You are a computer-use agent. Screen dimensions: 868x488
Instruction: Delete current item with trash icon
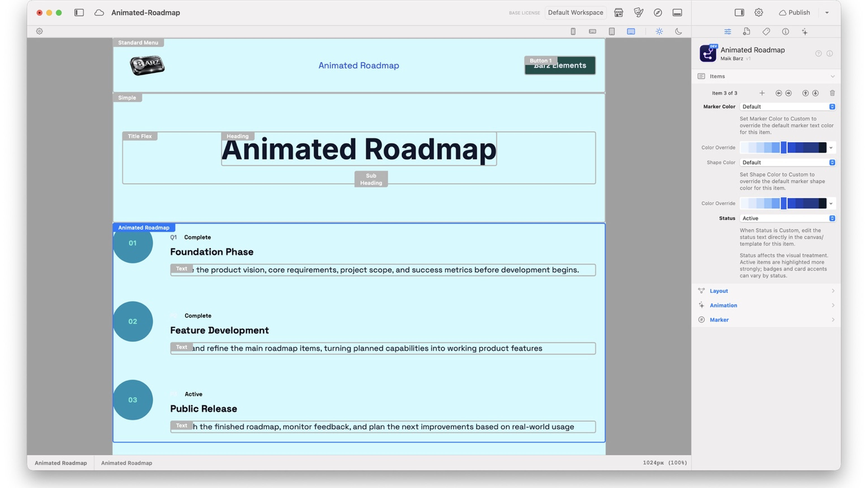click(x=832, y=93)
